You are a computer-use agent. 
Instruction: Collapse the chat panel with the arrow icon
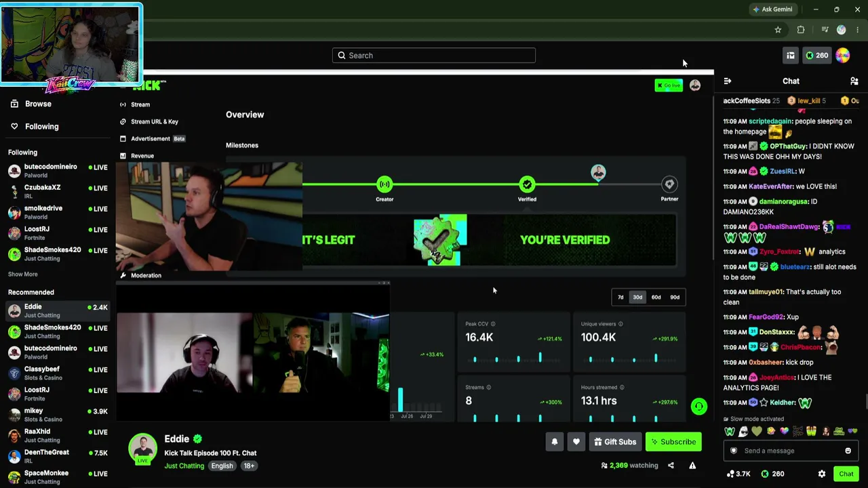click(x=728, y=81)
